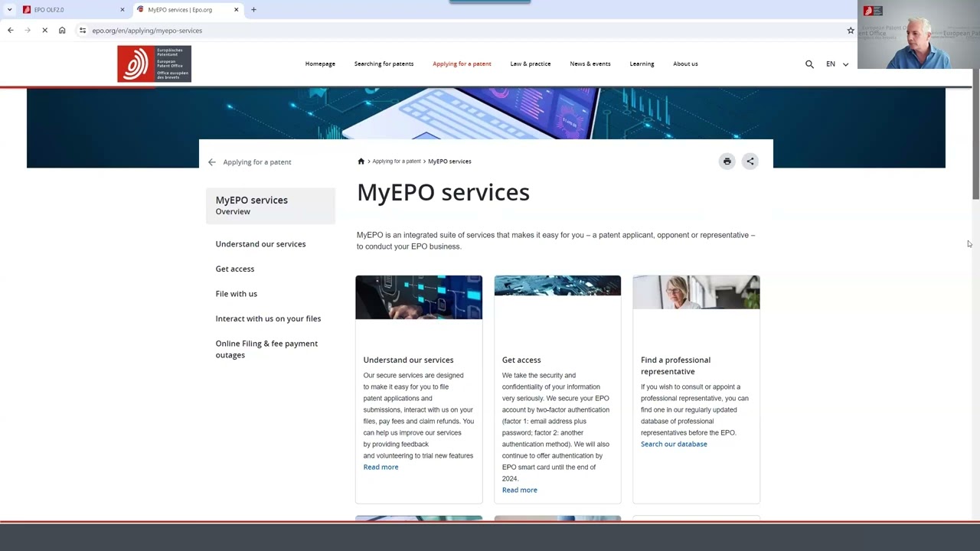Expand the EN language selector
The image size is (980, 551).
point(837,64)
